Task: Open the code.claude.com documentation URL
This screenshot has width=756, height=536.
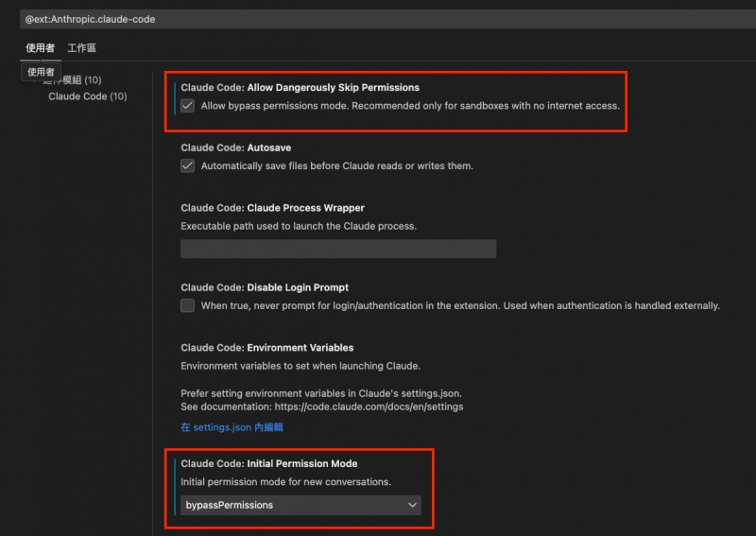Action: coord(369,406)
